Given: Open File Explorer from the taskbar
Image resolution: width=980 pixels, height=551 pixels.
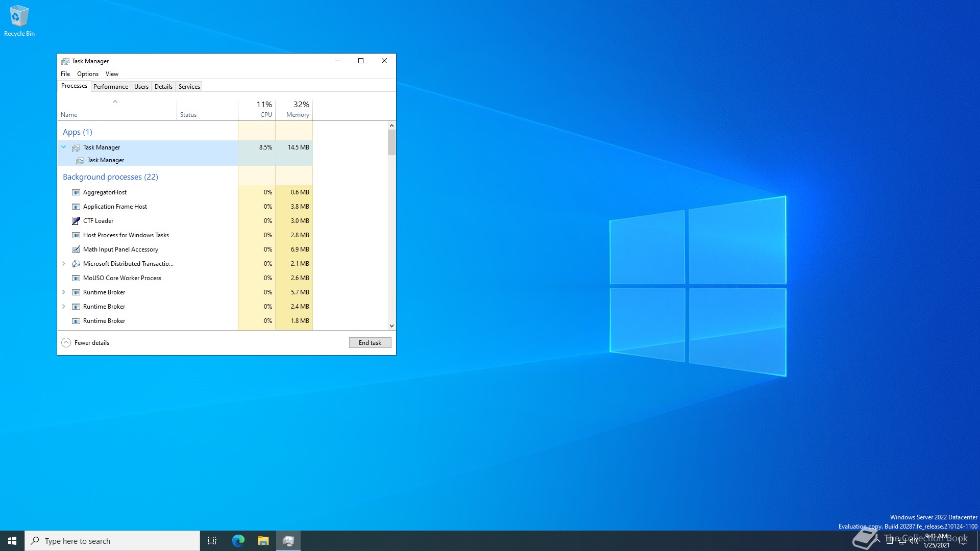Looking at the screenshot, I should (263, 541).
